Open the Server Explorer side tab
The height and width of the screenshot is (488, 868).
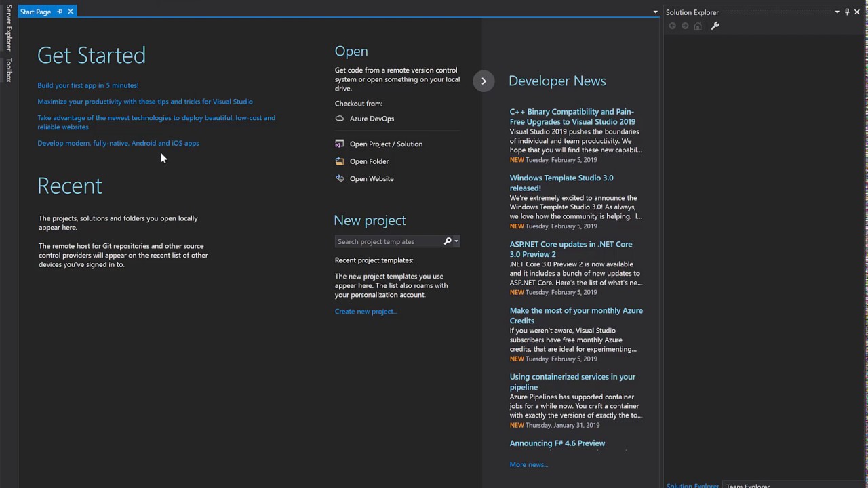tap(9, 28)
